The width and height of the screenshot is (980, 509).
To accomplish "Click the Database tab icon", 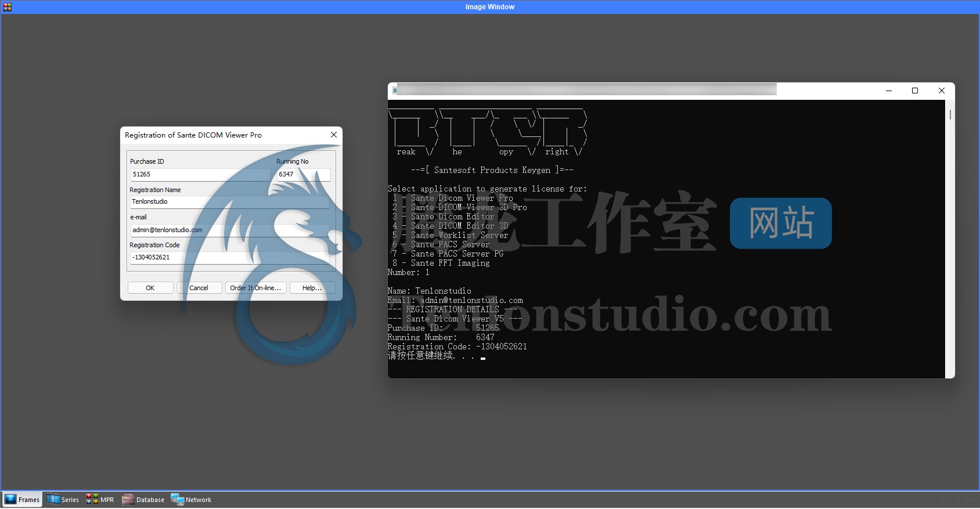I will 128,499.
